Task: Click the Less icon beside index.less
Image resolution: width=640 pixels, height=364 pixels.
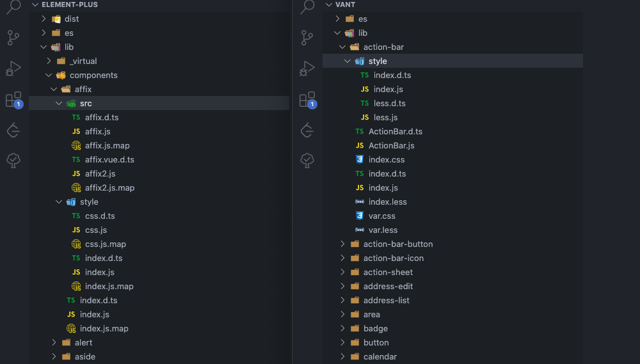Action: coord(360,202)
